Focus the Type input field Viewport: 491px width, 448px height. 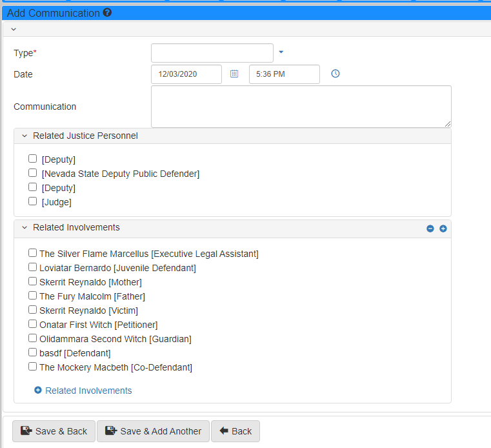[x=212, y=53]
